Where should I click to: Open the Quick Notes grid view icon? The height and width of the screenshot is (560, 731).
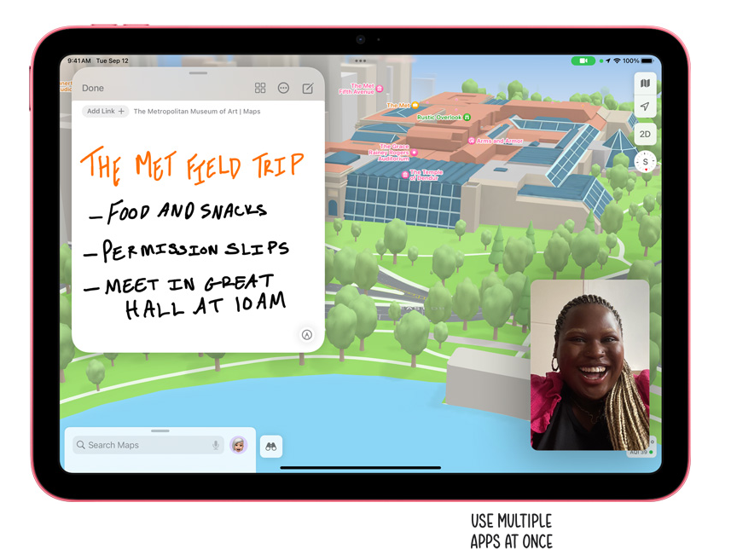260,88
